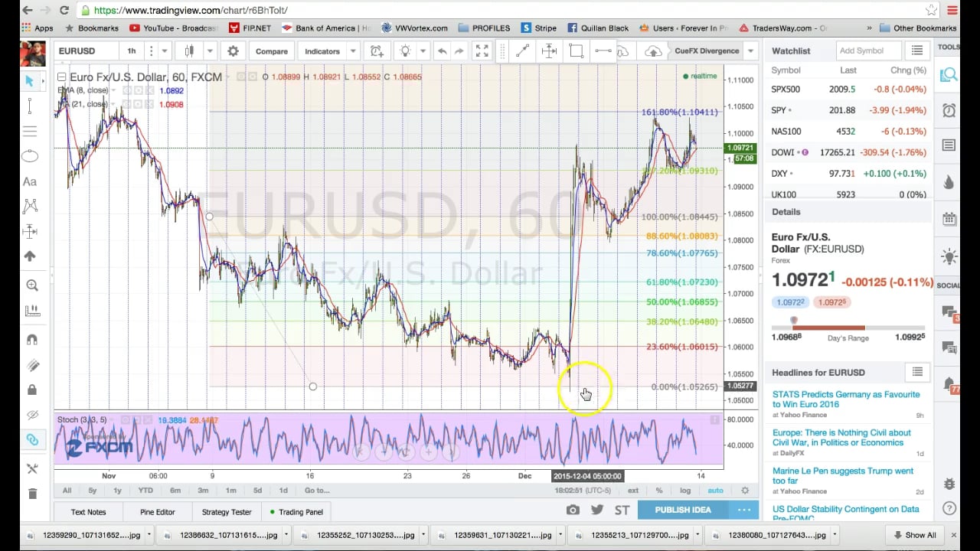The width and height of the screenshot is (980, 551).
Task: Open the Trading Panel tab
Action: 296,512
